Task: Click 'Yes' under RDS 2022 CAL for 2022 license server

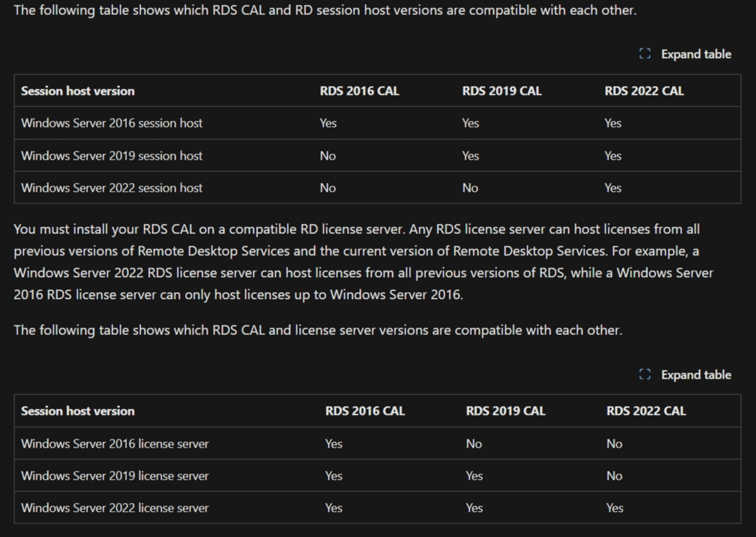Action: (x=615, y=508)
